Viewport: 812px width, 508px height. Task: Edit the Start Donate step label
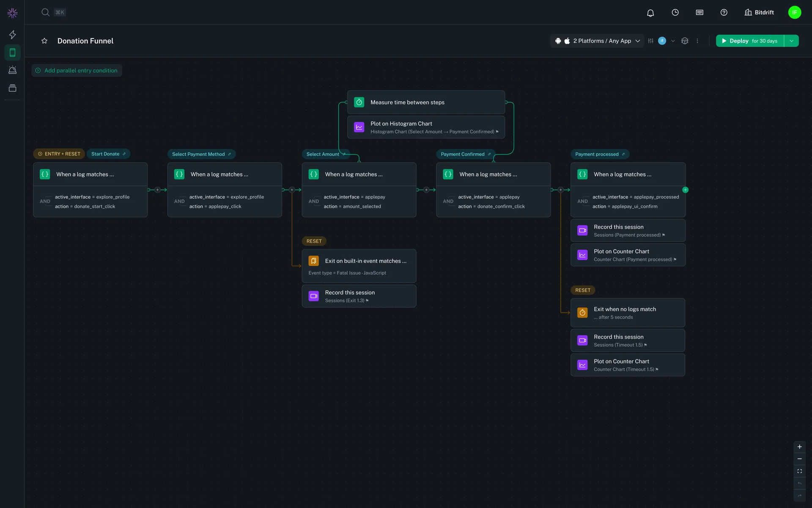click(124, 154)
